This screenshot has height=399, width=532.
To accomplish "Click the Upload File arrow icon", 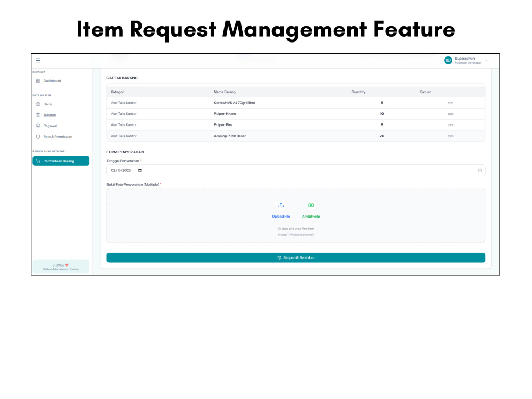I will [281, 205].
